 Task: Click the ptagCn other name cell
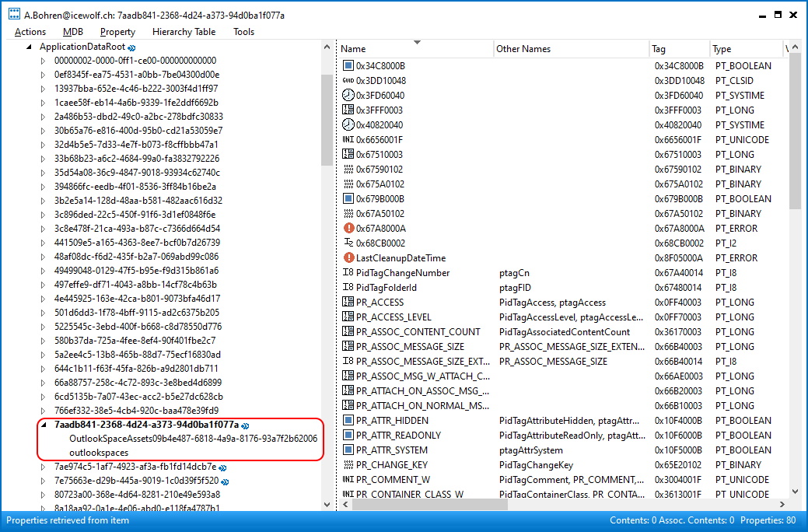[514, 273]
